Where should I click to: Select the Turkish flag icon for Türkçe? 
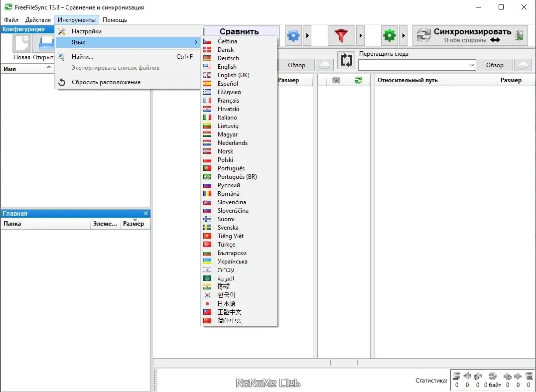pos(207,245)
